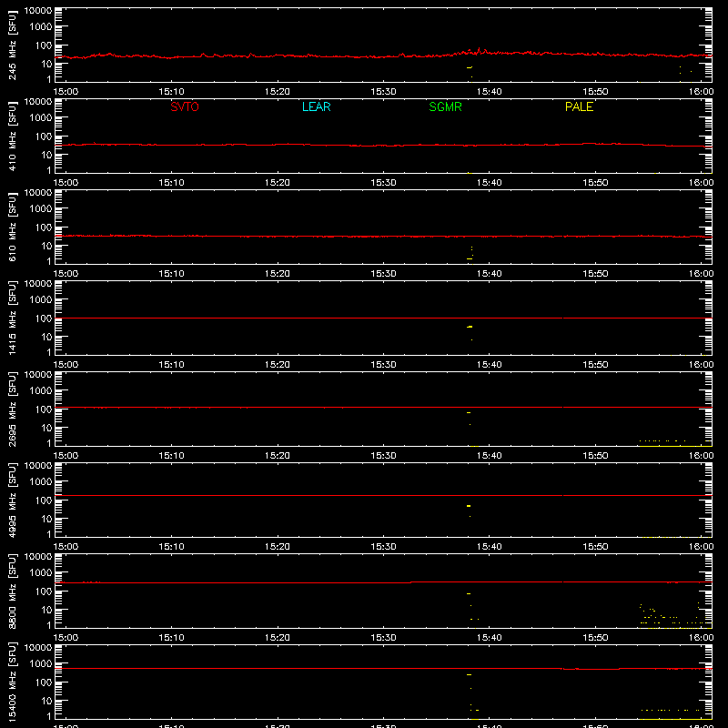The height and width of the screenshot is (728, 728).
Task: Click 15:20 label under the 2695 MHz panel
Action: 278,456
